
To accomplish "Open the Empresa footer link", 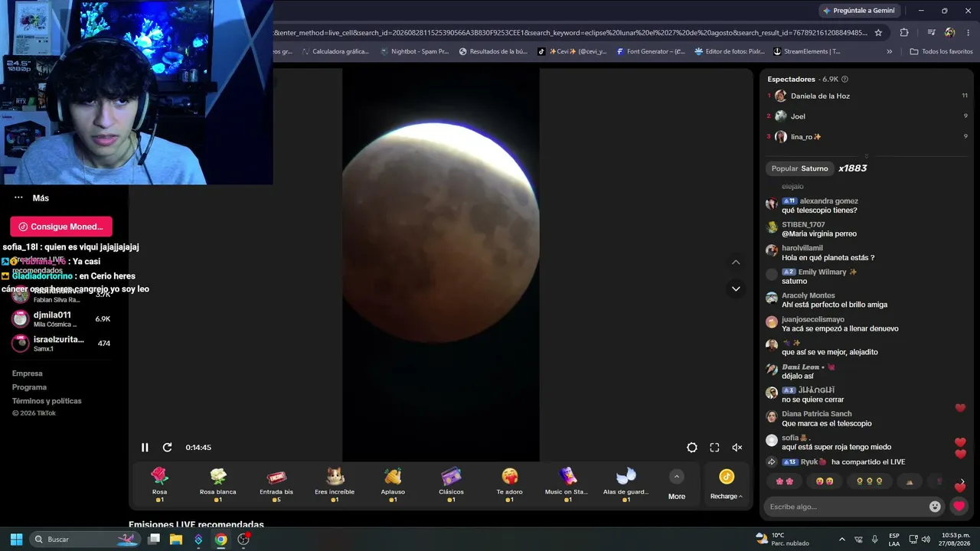I will tap(28, 373).
